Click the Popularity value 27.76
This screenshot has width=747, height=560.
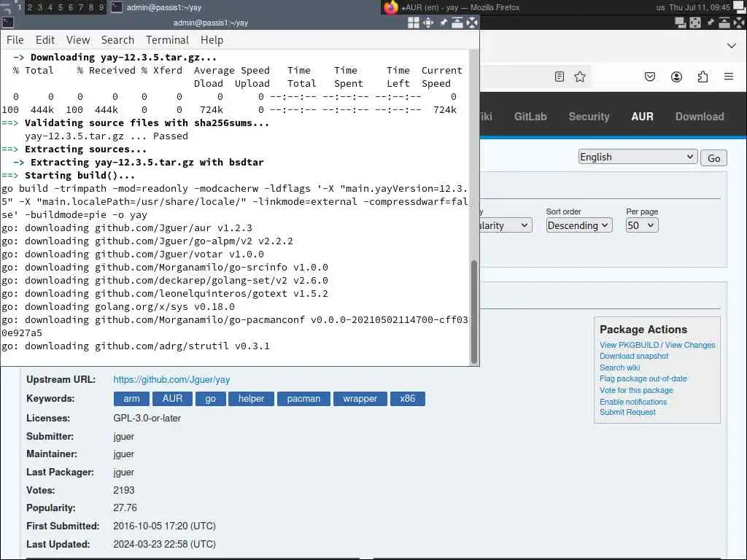[125, 507]
